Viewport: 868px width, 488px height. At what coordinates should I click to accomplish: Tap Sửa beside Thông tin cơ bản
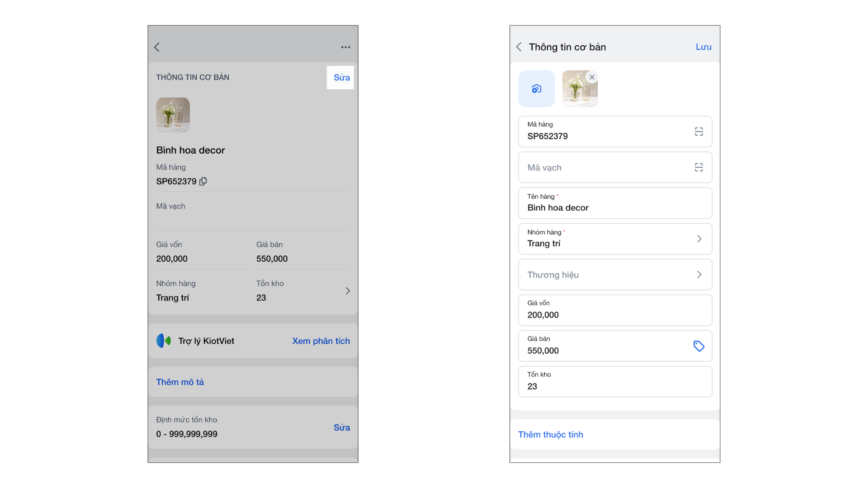[341, 78]
